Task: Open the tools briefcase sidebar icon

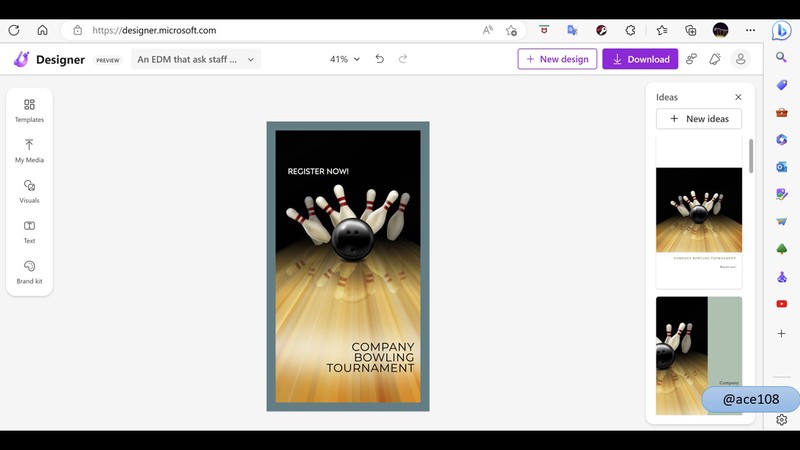Action: (781, 112)
